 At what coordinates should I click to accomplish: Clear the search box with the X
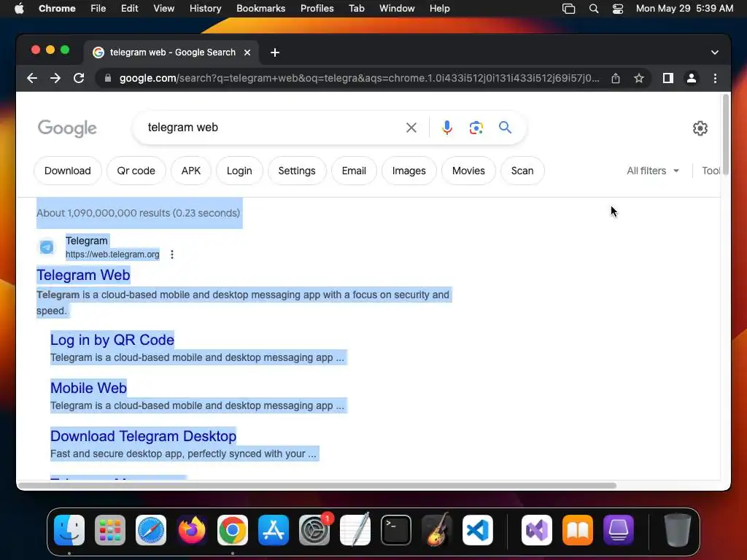click(411, 128)
